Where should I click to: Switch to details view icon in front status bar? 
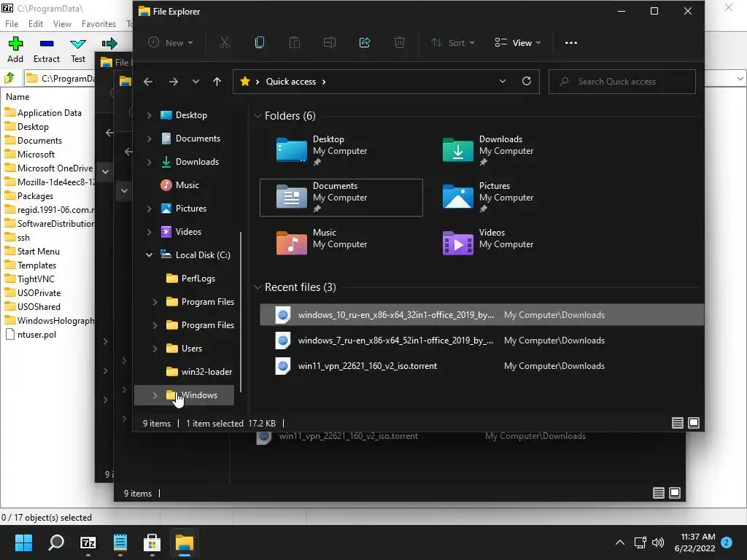[x=678, y=423]
